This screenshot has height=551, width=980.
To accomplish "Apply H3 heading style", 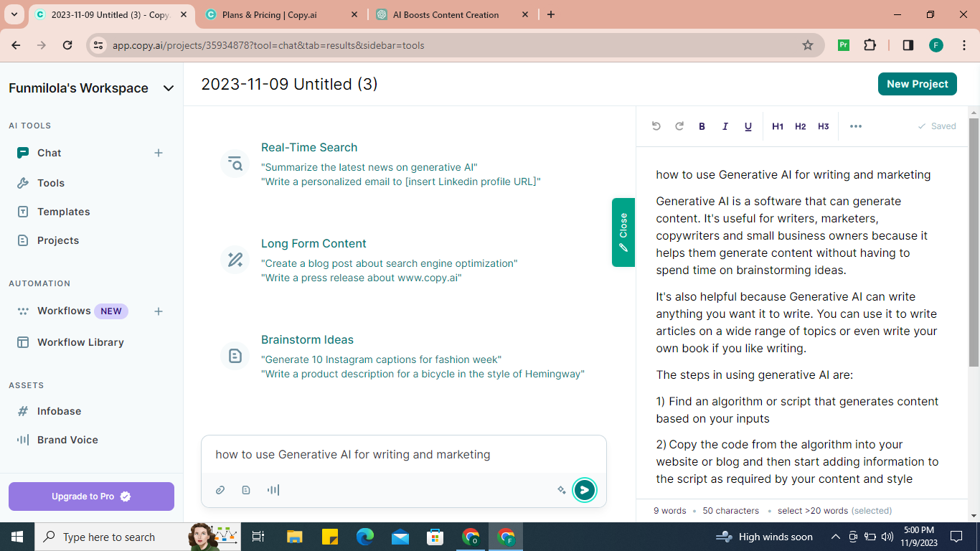I will pos(824,126).
